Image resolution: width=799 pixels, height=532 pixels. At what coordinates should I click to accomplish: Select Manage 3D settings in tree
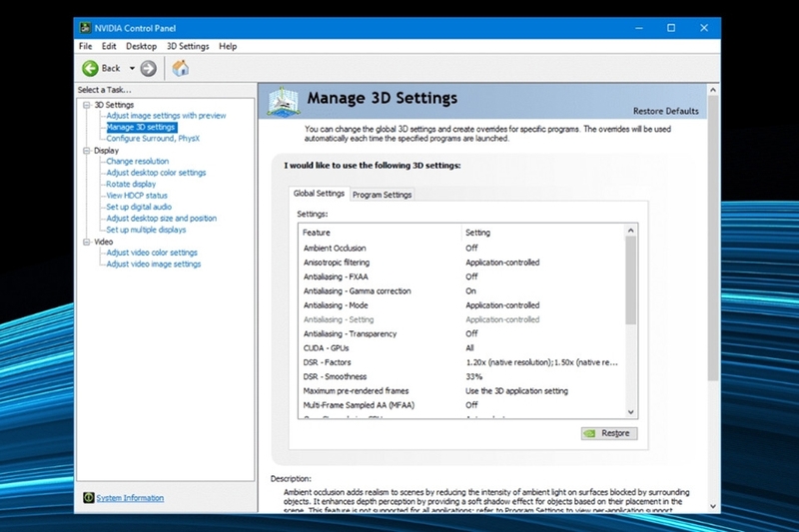pyautogui.click(x=141, y=128)
